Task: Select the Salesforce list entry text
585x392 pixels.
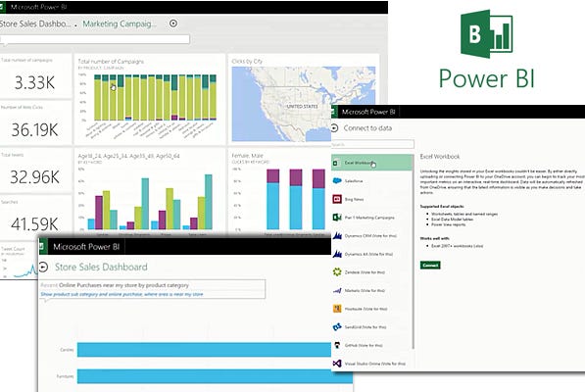Action: coord(354,181)
